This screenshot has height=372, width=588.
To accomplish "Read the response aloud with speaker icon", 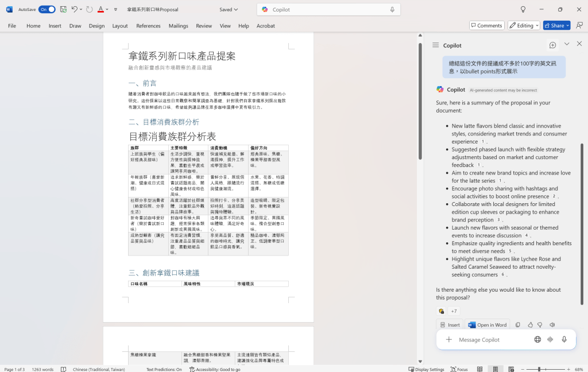I will point(552,325).
